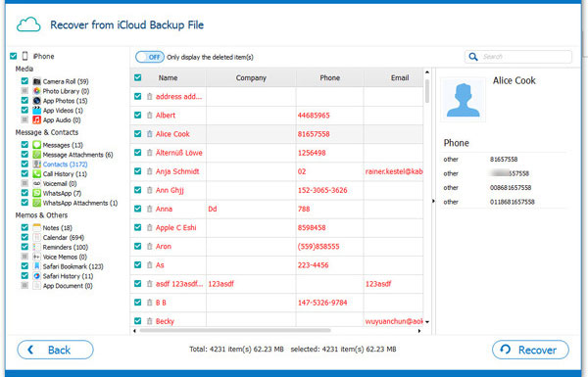Click detail number '008681657558'
Viewport: 588px width, 377px height.
point(511,188)
